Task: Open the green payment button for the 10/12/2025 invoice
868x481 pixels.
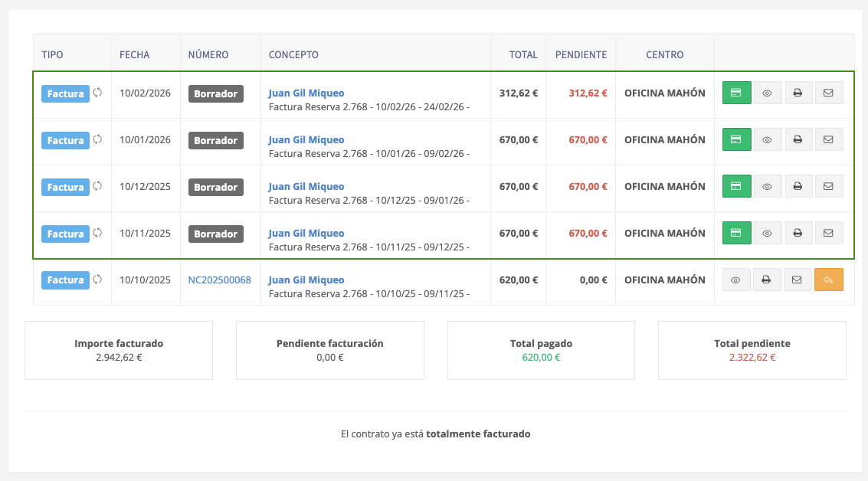Action: (736, 187)
